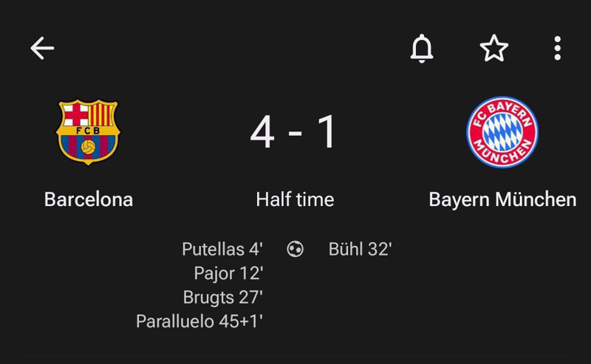This screenshot has width=591, height=364.
Task: Select the Brugts 27' goal entry
Action: pos(223,298)
